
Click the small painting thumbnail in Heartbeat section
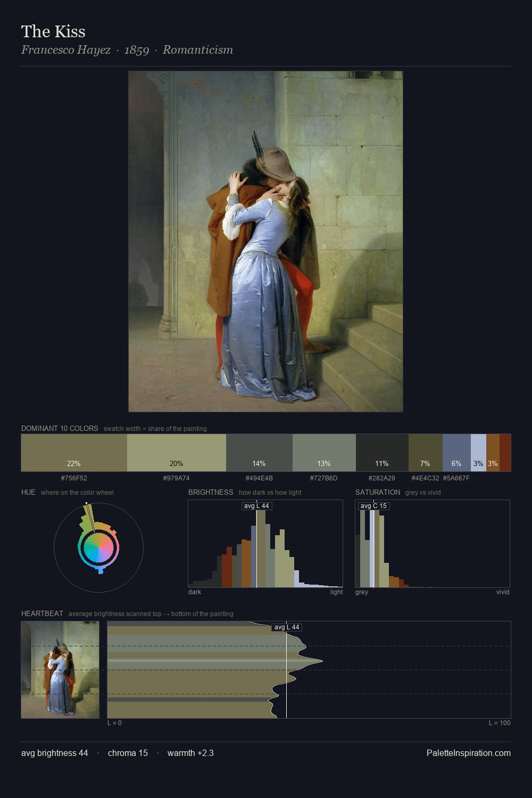(60, 670)
